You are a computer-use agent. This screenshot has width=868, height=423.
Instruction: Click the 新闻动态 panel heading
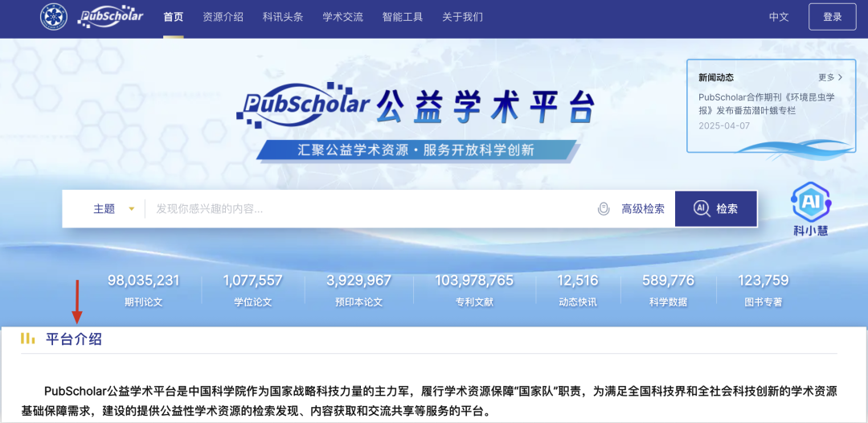click(x=716, y=77)
